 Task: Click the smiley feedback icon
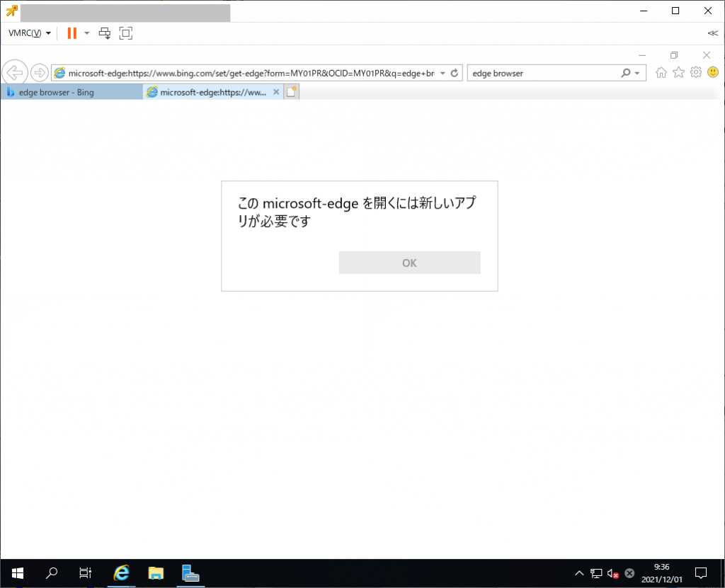pos(713,72)
